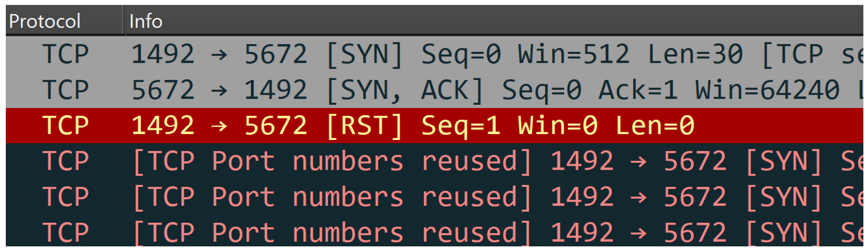The width and height of the screenshot is (868, 251).
Task: Click the Seq=0 Win=512 text in first row
Action: point(525,54)
